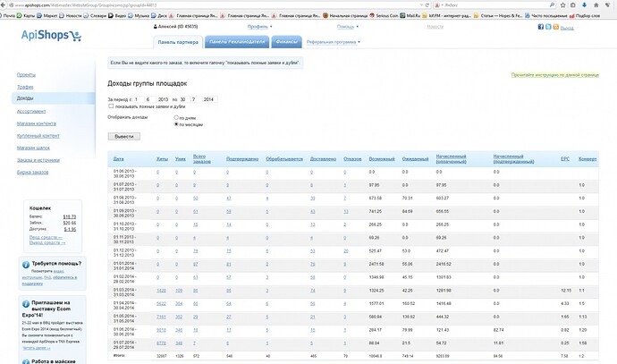Open Ассортимент in the sidebar
This screenshot has width=617, height=364.
tap(31, 112)
